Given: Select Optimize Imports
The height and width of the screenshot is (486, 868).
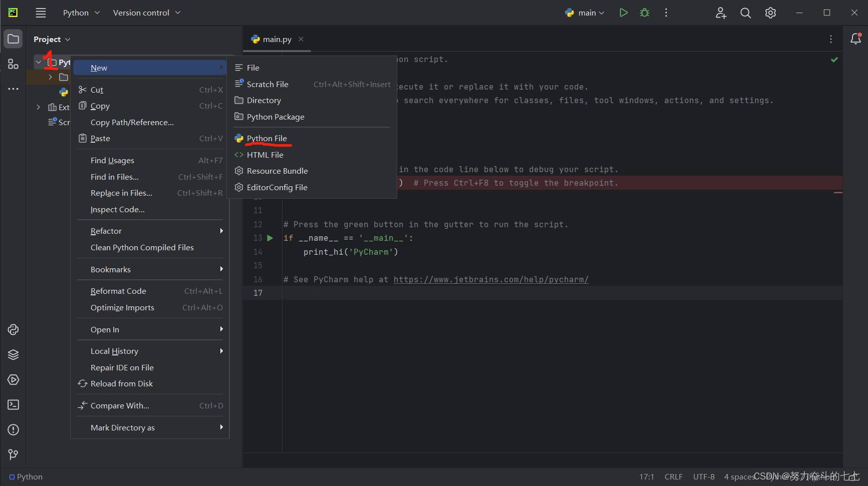Looking at the screenshot, I should click(150, 307).
